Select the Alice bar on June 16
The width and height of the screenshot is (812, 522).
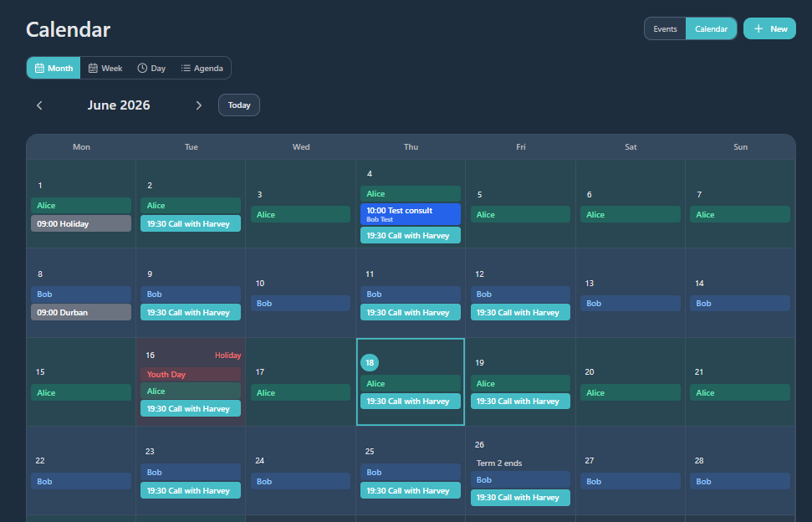[x=191, y=391]
